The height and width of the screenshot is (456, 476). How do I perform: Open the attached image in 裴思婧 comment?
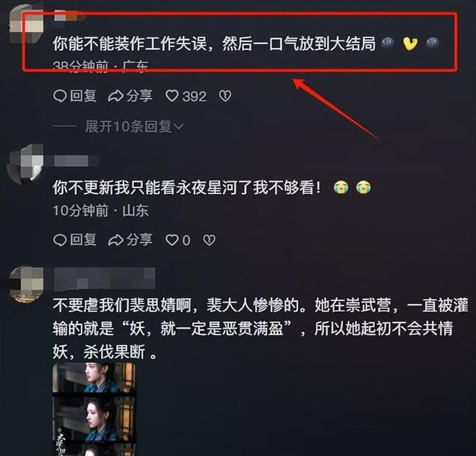94,410
